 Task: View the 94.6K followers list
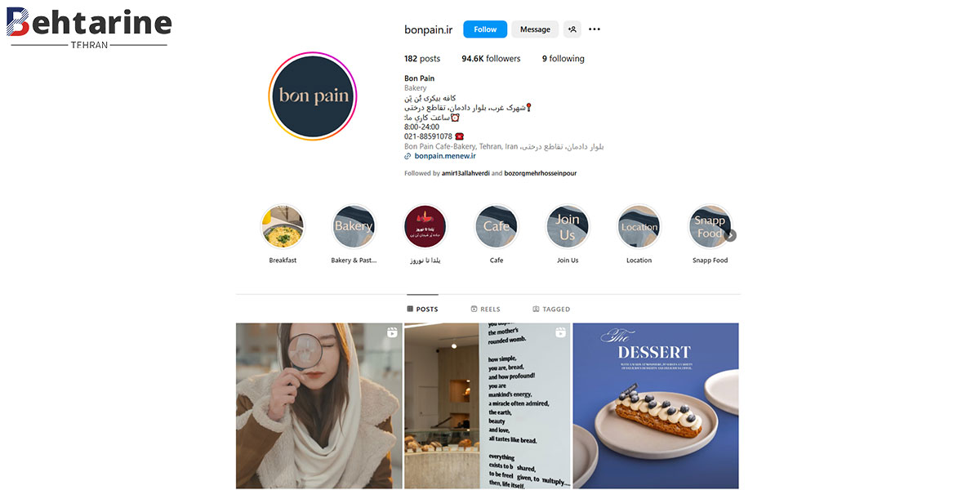click(491, 59)
